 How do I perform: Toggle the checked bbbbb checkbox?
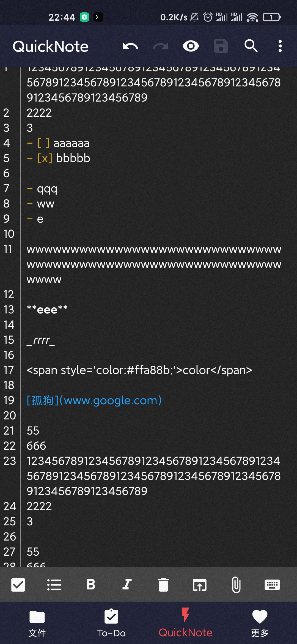point(45,158)
